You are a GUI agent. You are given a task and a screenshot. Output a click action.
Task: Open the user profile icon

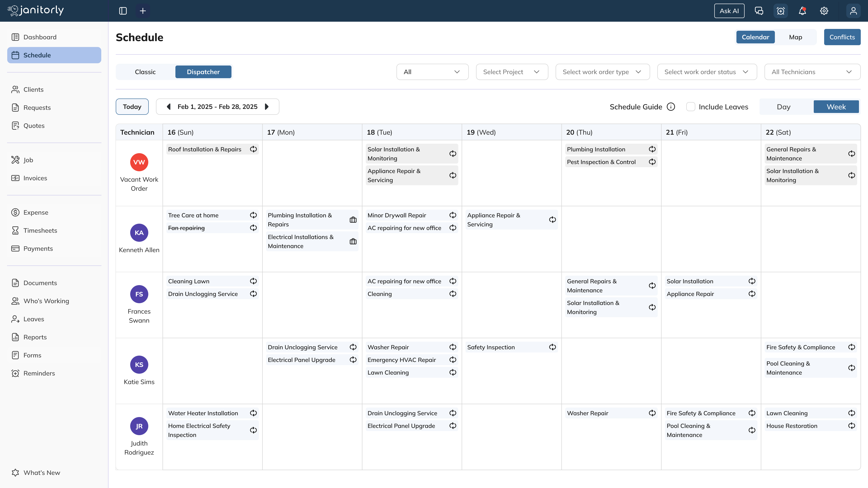click(x=854, y=11)
